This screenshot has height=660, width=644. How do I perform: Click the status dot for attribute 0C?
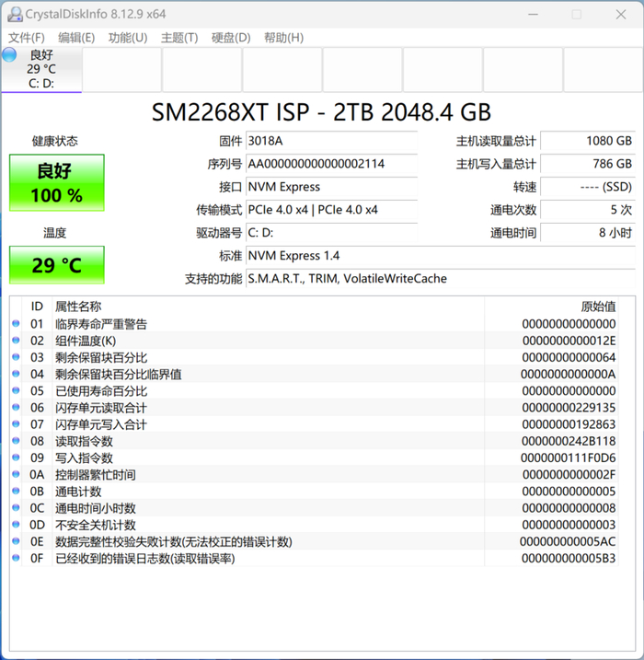[16, 507]
